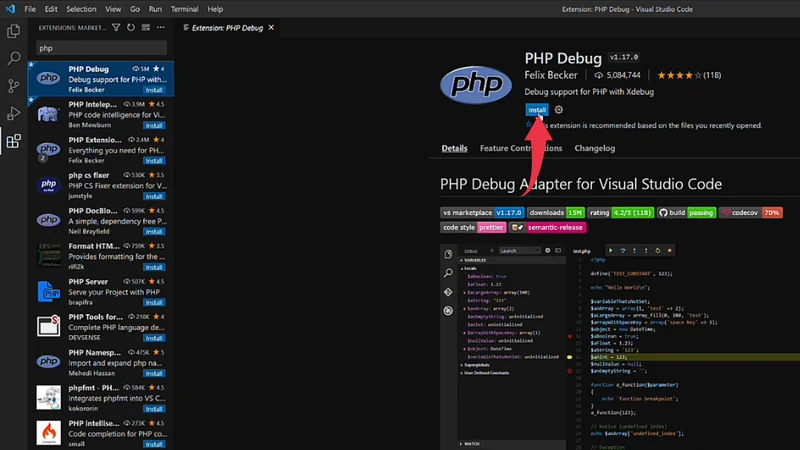The width and height of the screenshot is (800, 450).
Task: Open the Run and Debug view
Action: pos(14,113)
